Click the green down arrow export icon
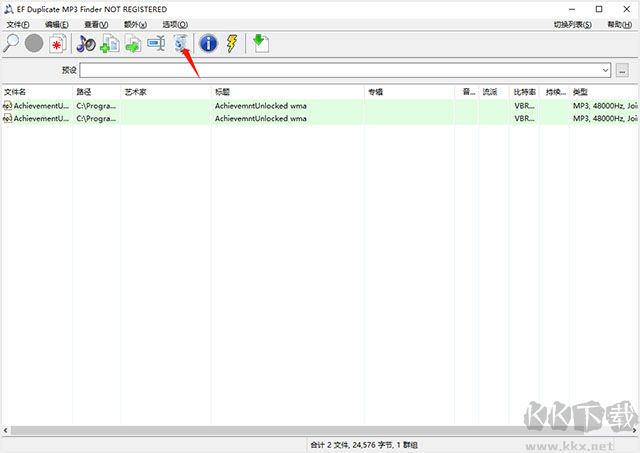640x453 pixels. click(260, 43)
